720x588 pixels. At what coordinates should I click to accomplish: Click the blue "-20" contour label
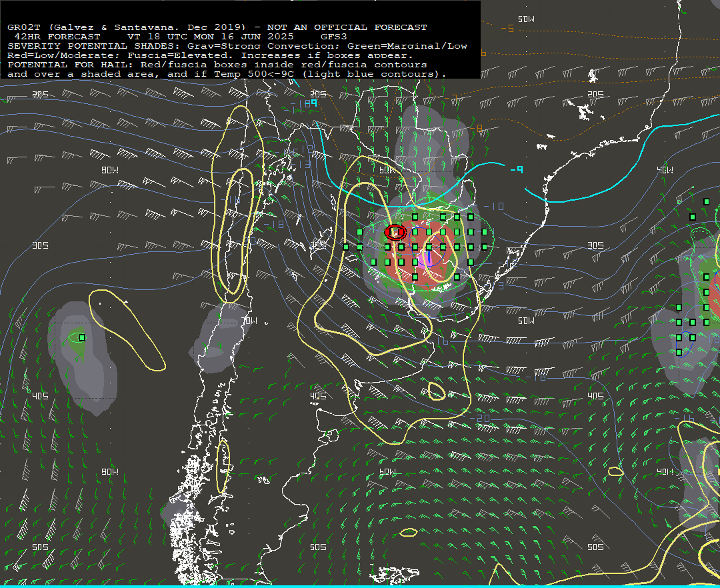[x=480, y=419]
